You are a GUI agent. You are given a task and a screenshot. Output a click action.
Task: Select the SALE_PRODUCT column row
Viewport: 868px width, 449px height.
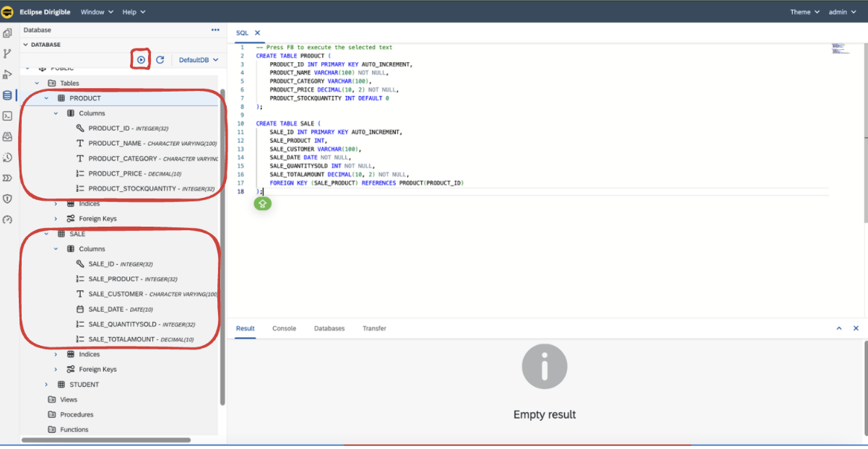(119, 279)
